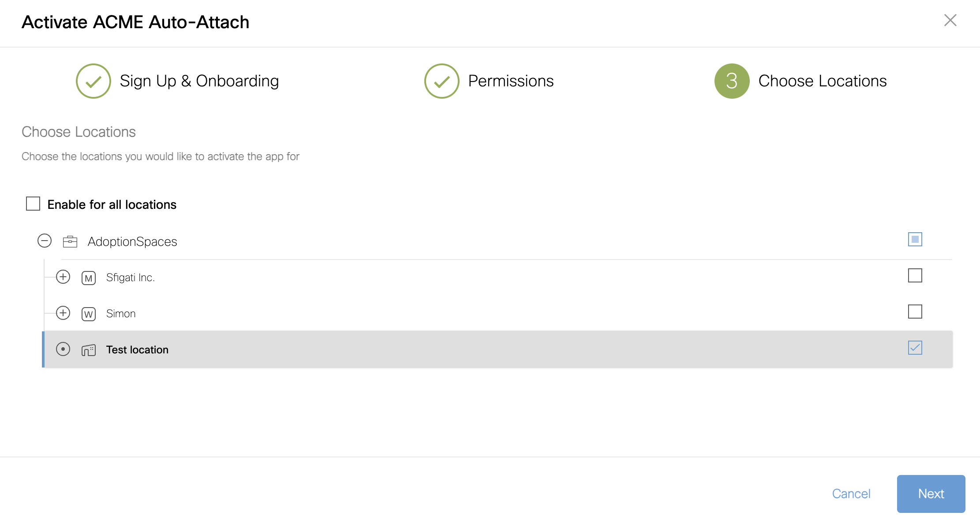Click the M icon beside Sfigati Inc.
This screenshot has width=980, height=527.
(89, 278)
